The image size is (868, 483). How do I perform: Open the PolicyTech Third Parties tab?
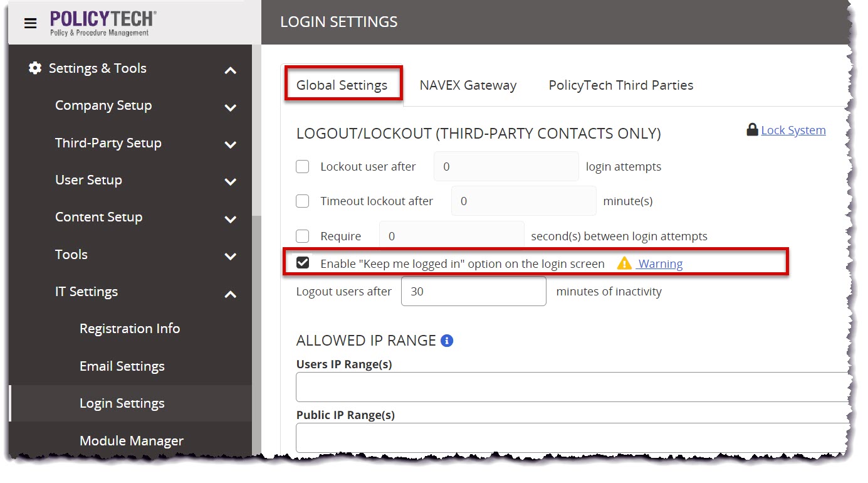tap(620, 85)
